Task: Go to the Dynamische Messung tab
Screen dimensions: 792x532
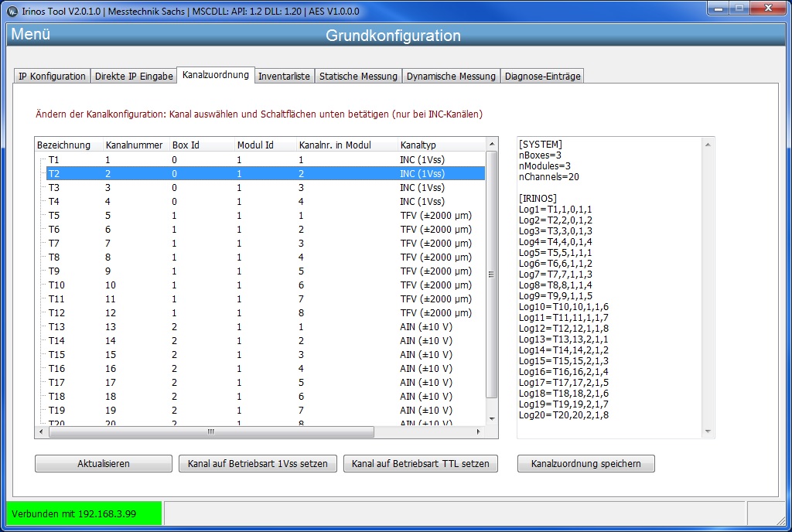Action: coord(451,77)
